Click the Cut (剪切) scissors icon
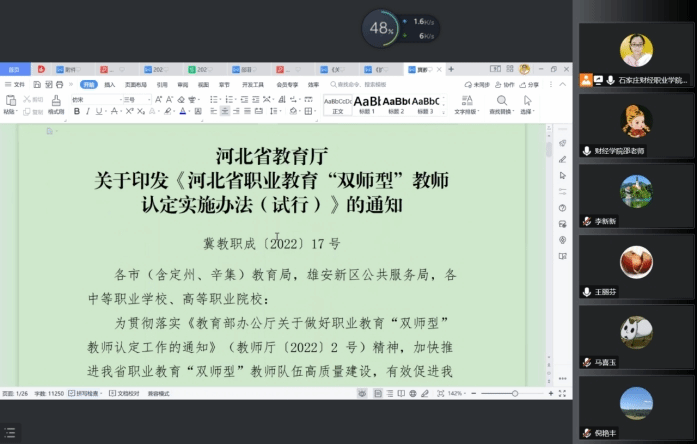Viewport: 697px width, 444px height. [x=27, y=99]
